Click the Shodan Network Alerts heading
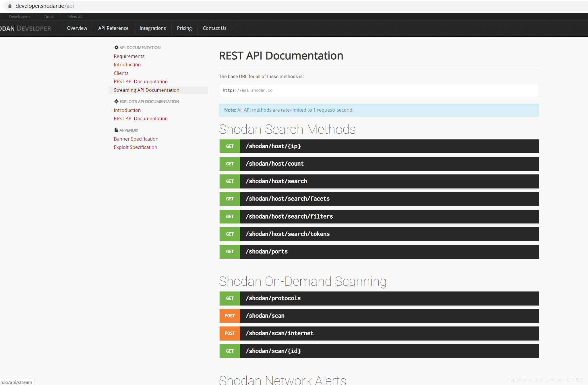The height and width of the screenshot is (385, 588). (x=283, y=380)
